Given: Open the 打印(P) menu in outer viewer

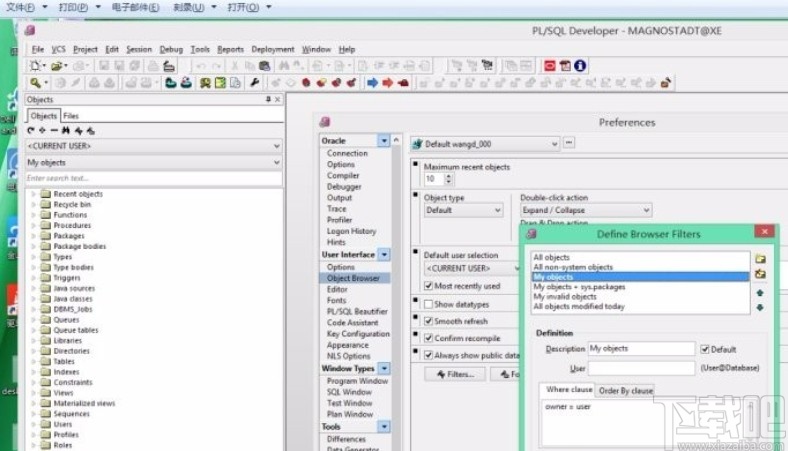Looking at the screenshot, I should tap(73, 7).
